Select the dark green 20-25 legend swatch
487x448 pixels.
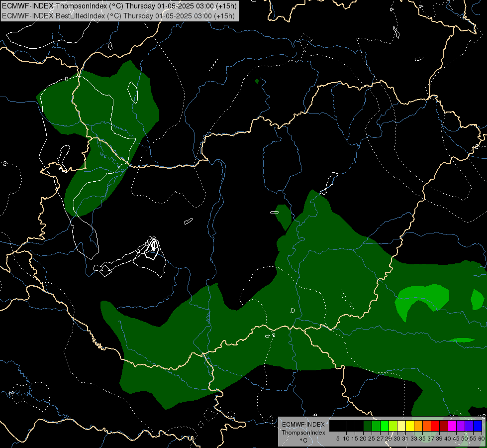coord(368,426)
